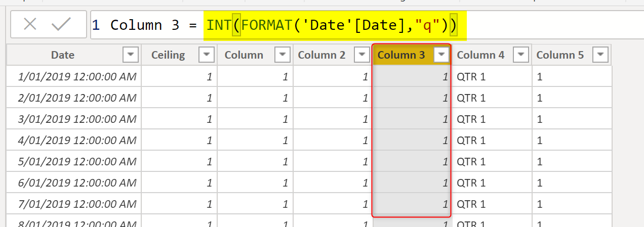Screen dimensions: 644x227
Task: Expand the Column 4 filter dropdown
Action: tap(521, 55)
